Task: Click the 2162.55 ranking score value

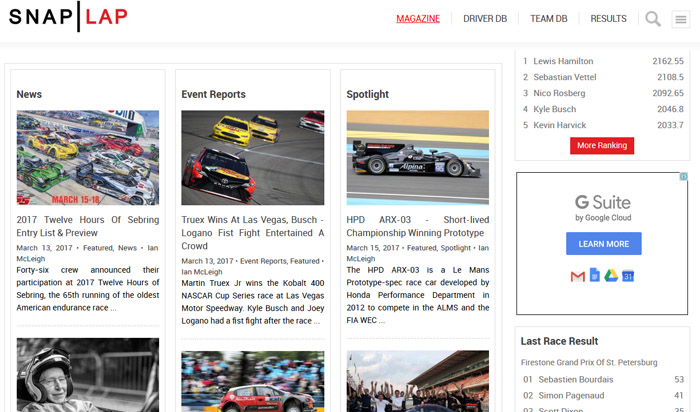Action: coord(668,61)
